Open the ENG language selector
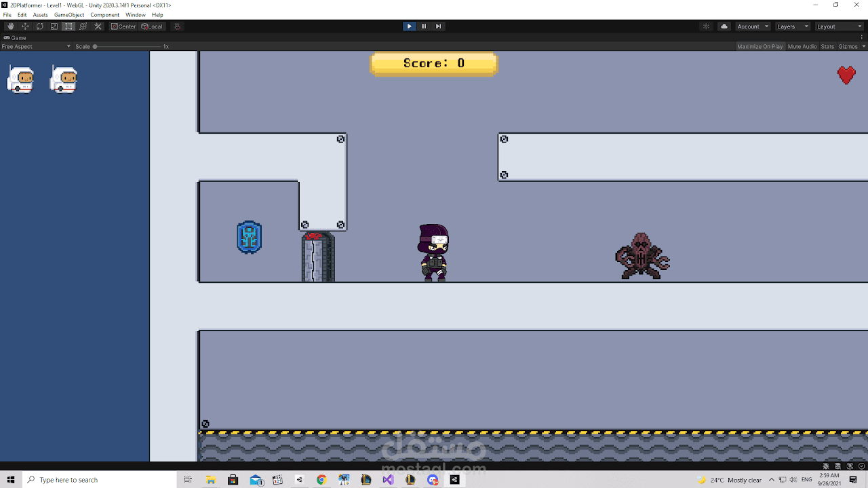The height and width of the screenshot is (488, 868). click(x=807, y=480)
